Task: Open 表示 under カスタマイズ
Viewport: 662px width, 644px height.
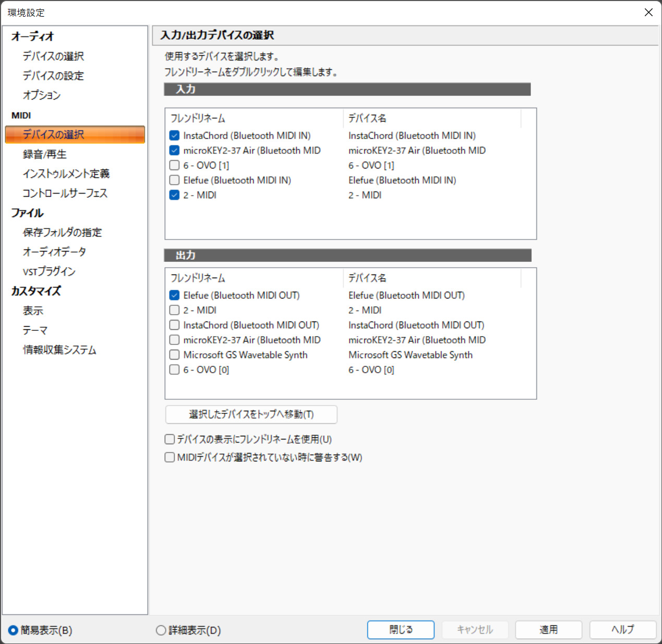Action: coord(33,311)
